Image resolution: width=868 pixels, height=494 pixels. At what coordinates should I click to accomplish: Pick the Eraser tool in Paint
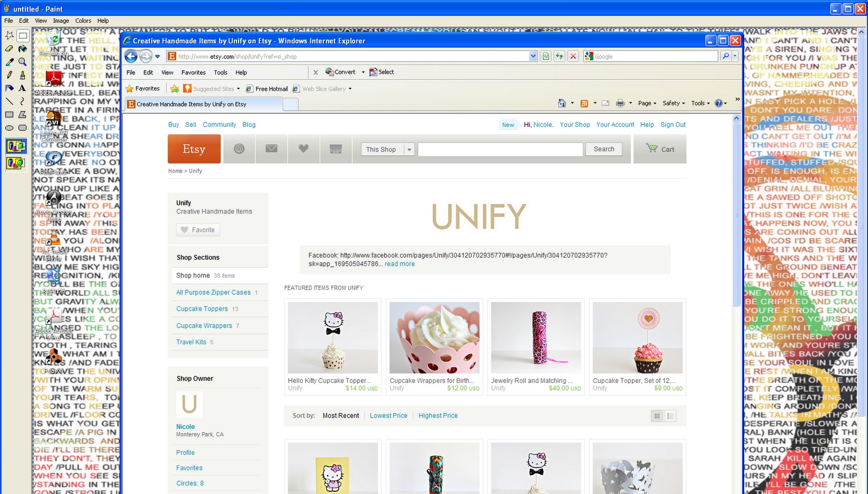[9, 49]
